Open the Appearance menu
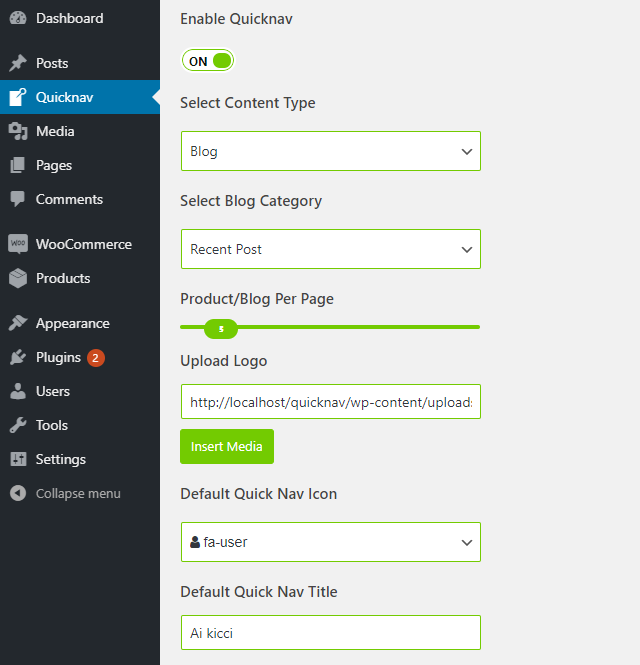This screenshot has width=640, height=665. 80,323
